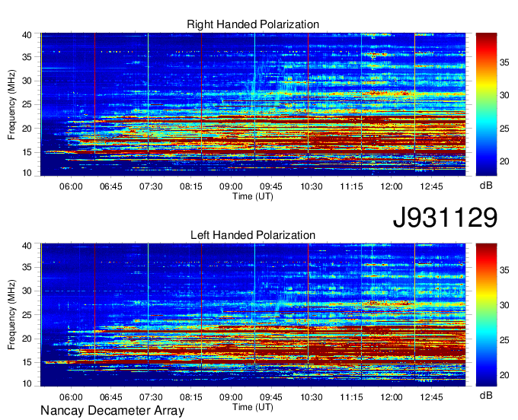Click 25 MHz frequency tick on Left Handed plot

pos(27,315)
